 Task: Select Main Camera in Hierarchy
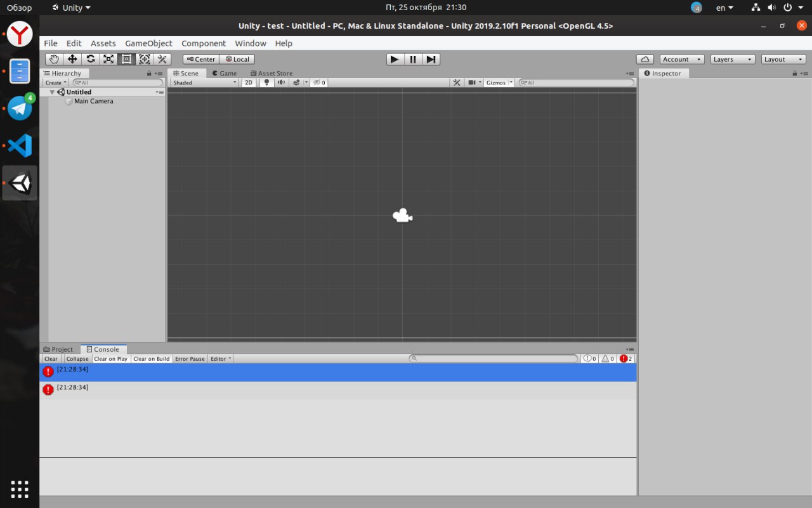94,101
